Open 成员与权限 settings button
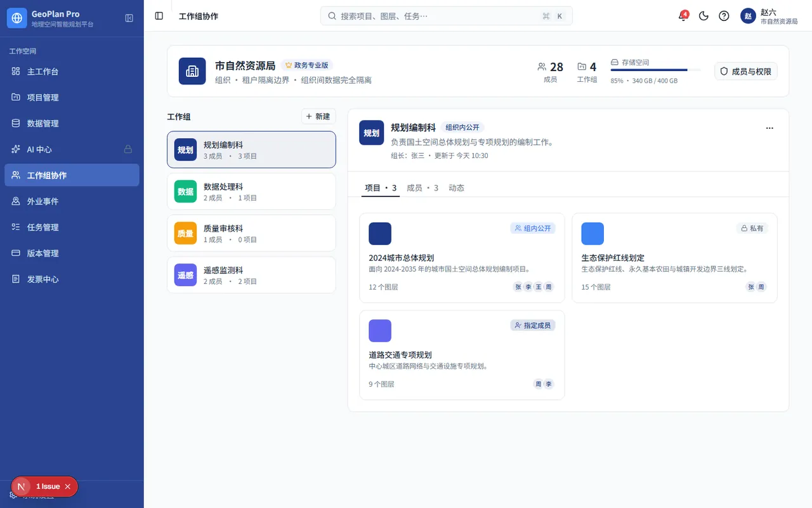The image size is (812, 508). 746,72
